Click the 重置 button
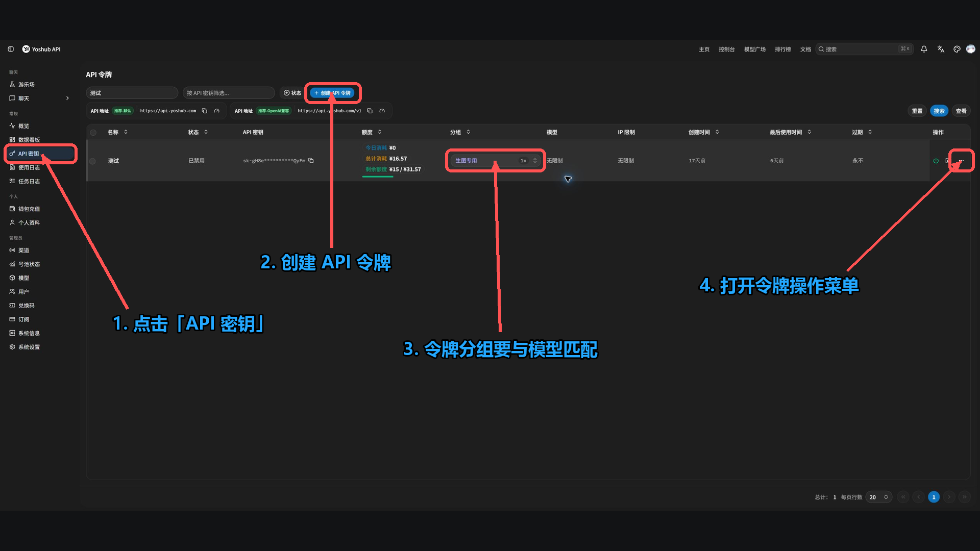This screenshot has width=980, height=551. coord(917,111)
